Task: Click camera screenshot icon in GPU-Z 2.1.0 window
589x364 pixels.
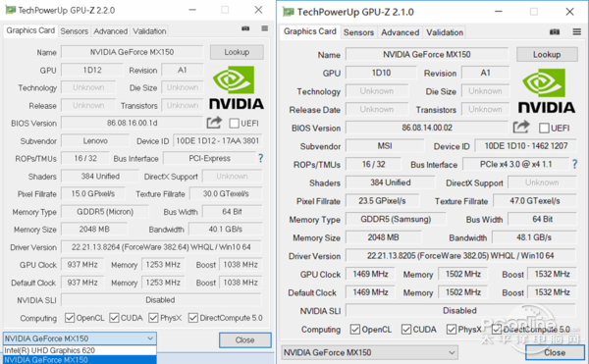Action: (555, 32)
